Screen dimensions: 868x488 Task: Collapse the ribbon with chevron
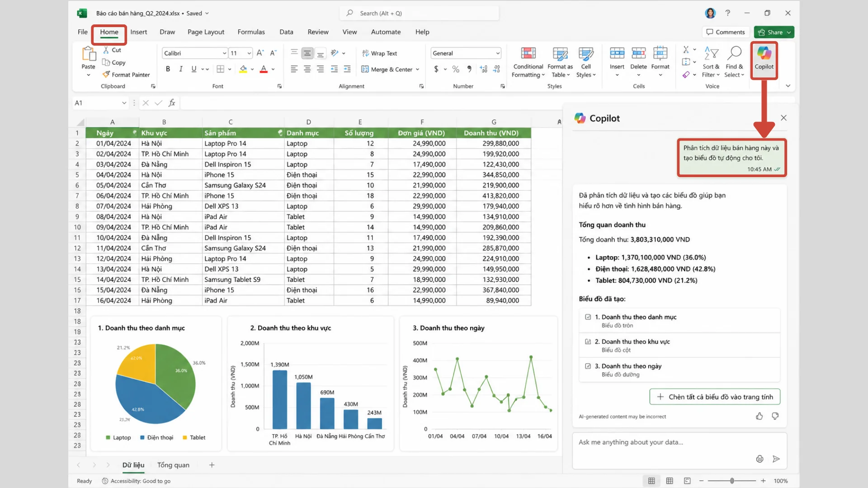[788, 86]
